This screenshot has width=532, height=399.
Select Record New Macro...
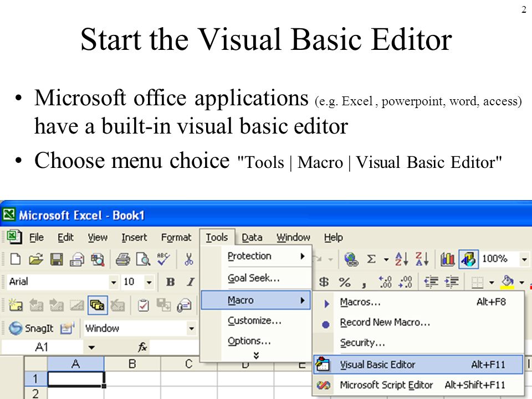tap(418, 323)
